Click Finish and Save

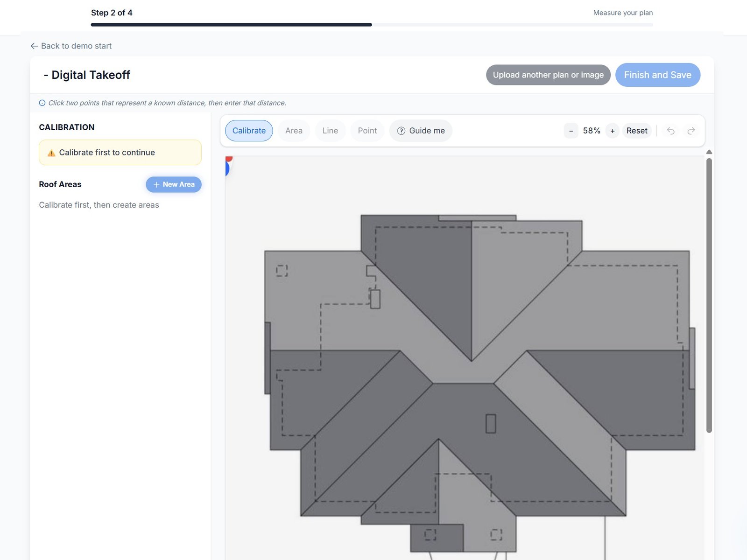tap(657, 75)
